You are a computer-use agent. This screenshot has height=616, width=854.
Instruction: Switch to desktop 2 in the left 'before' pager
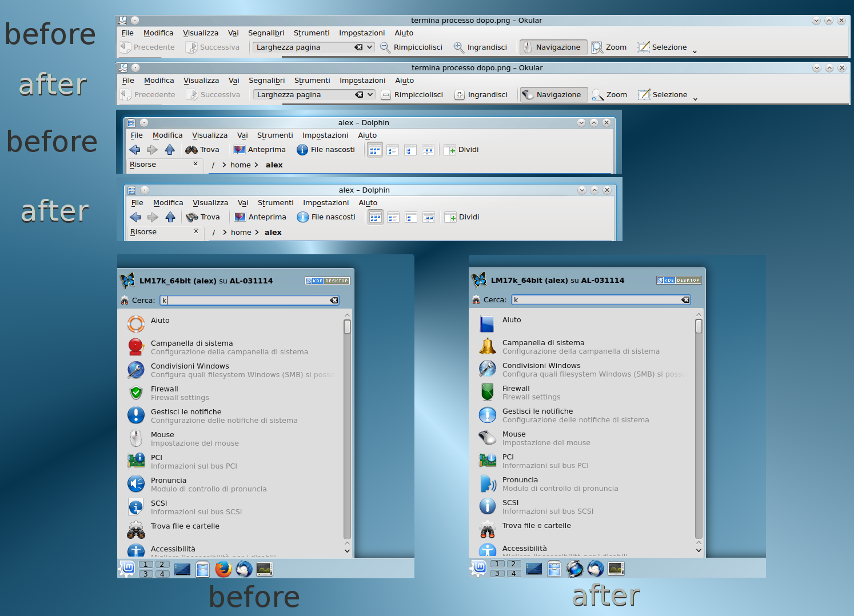(x=162, y=565)
